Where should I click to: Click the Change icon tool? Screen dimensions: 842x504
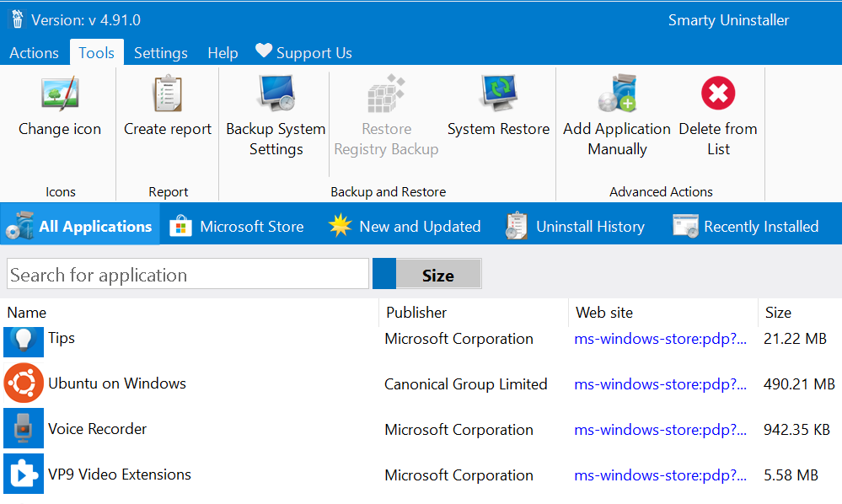(x=60, y=108)
